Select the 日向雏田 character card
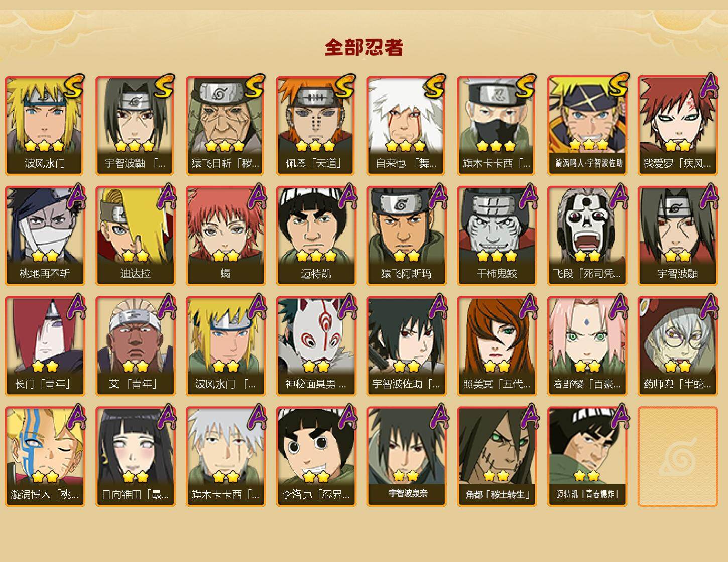Screen dimensions: 728x562 [x=135, y=457]
